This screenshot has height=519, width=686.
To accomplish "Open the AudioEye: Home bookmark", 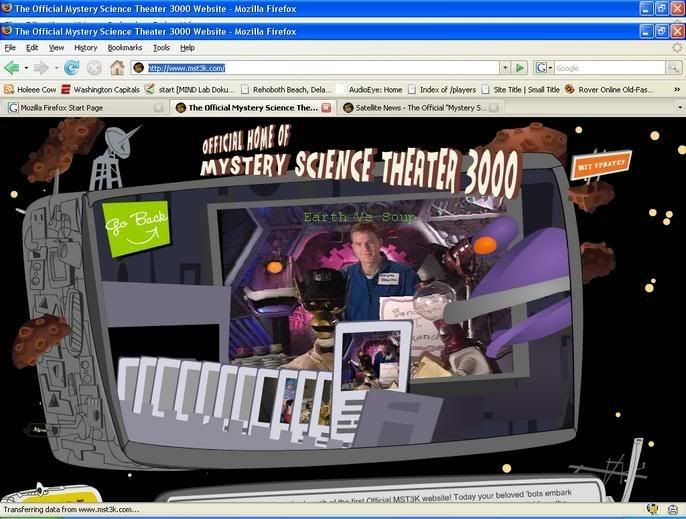I will (x=370, y=89).
